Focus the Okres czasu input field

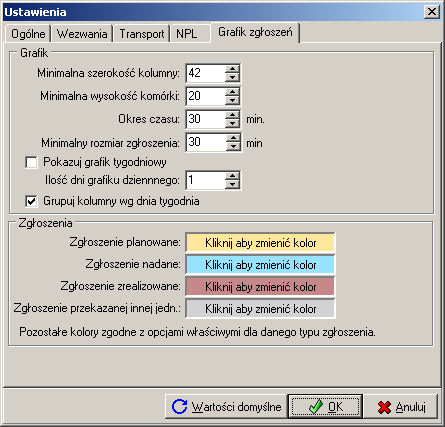205,119
